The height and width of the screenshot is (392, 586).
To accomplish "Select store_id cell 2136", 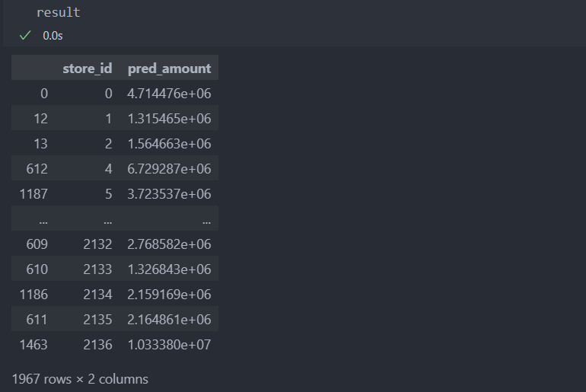I will [x=97, y=345].
